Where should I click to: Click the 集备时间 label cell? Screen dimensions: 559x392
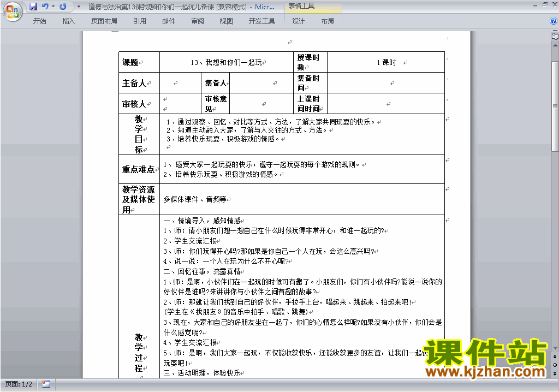[310, 83]
